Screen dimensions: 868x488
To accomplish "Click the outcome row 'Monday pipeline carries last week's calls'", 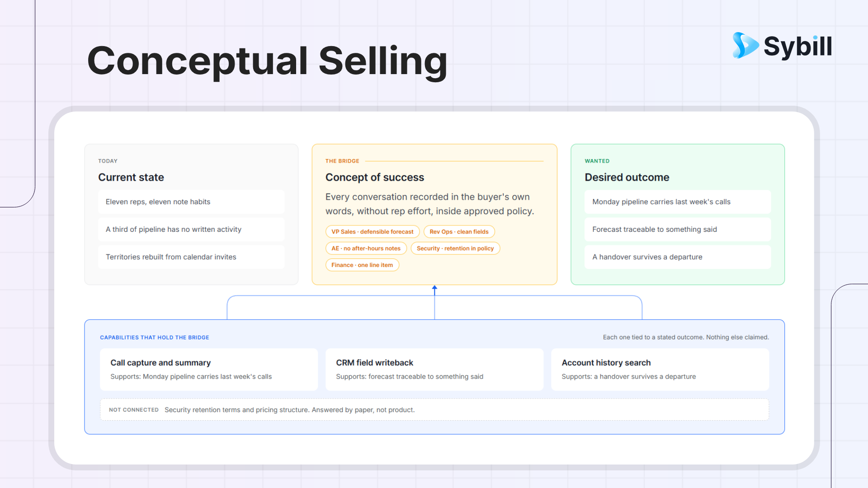I will pos(678,202).
